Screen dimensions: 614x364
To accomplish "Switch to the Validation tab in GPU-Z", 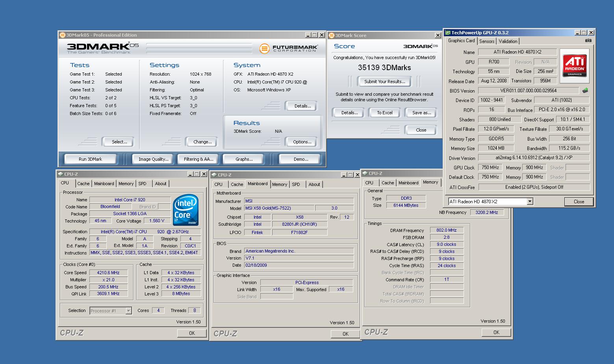I will click(508, 41).
